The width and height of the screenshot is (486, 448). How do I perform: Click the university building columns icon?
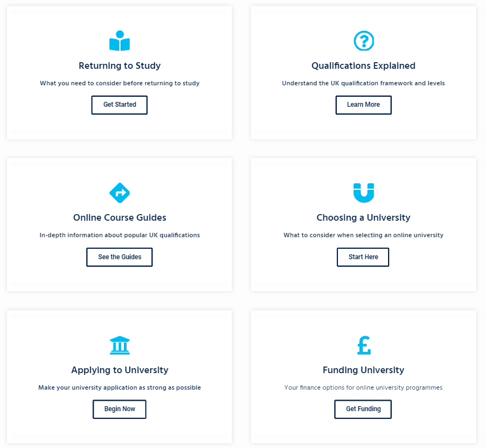(119, 345)
